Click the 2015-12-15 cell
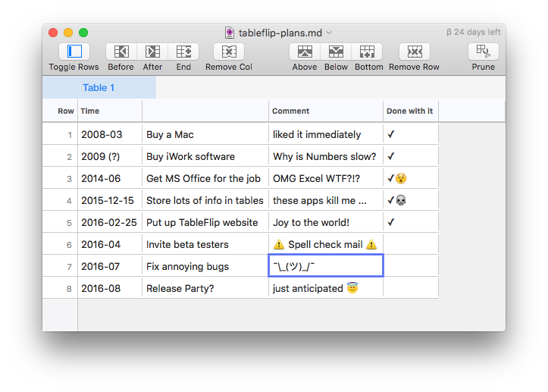Viewport: 548px width, 392px height. coord(110,201)
